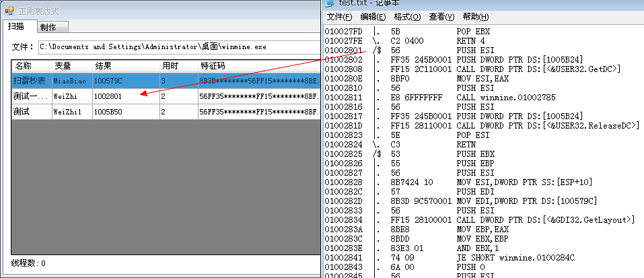Switch to the 制作 tab
The width and height of the screenshot is (644, 278).
(52, 28)
